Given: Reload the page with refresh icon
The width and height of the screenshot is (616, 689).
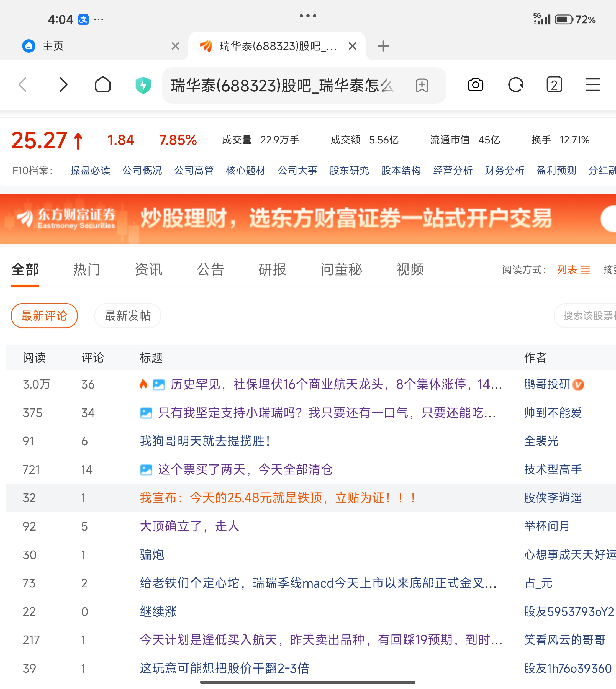Looking at the screenshot, I should 515,85.
